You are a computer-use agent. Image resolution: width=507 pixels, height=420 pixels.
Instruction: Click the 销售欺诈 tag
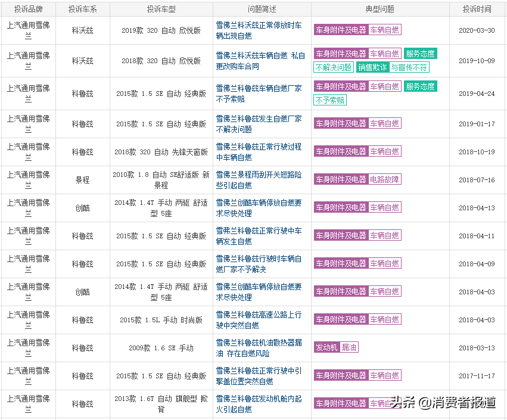click(x=372, y=67)
